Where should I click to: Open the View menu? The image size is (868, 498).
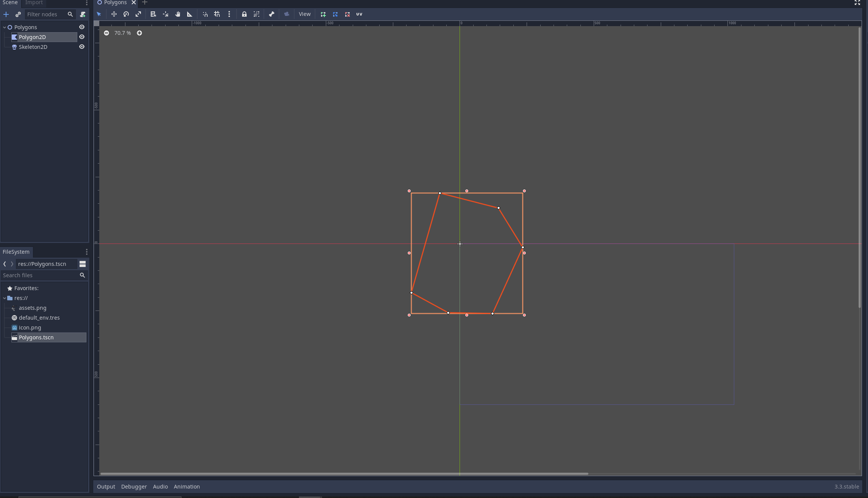(304, 14)
